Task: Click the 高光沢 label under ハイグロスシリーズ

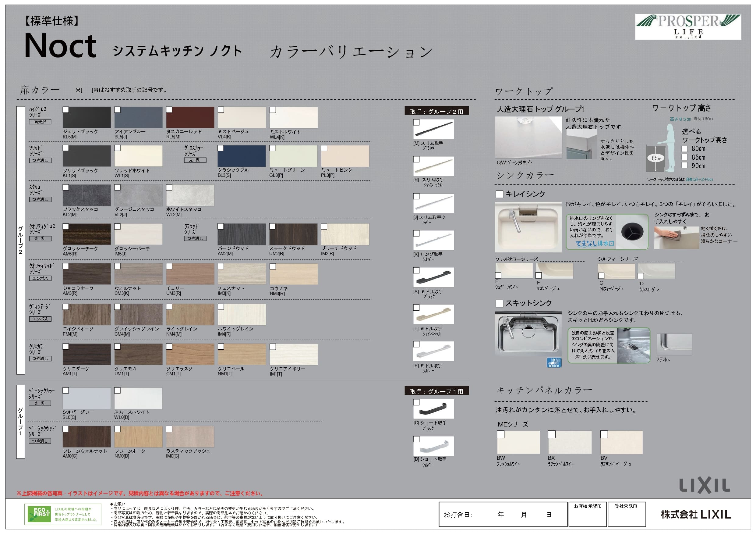Action: (x=40, y=122)
